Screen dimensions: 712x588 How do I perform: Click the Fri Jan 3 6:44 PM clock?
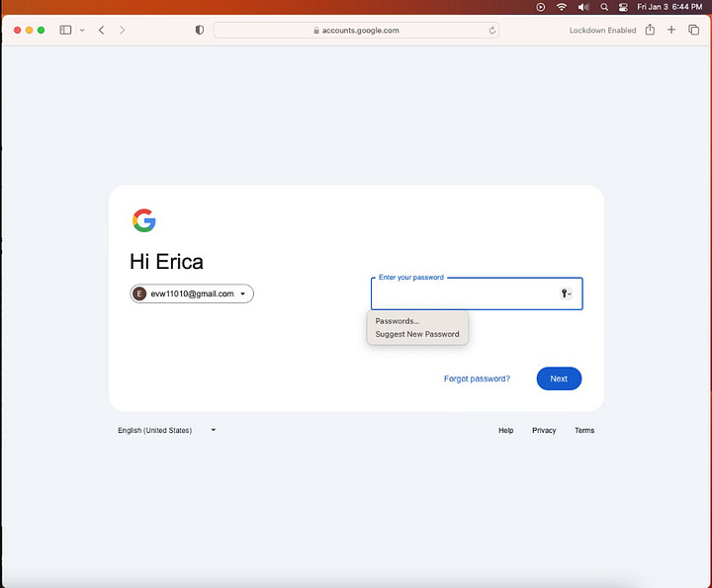click(669, 7)
